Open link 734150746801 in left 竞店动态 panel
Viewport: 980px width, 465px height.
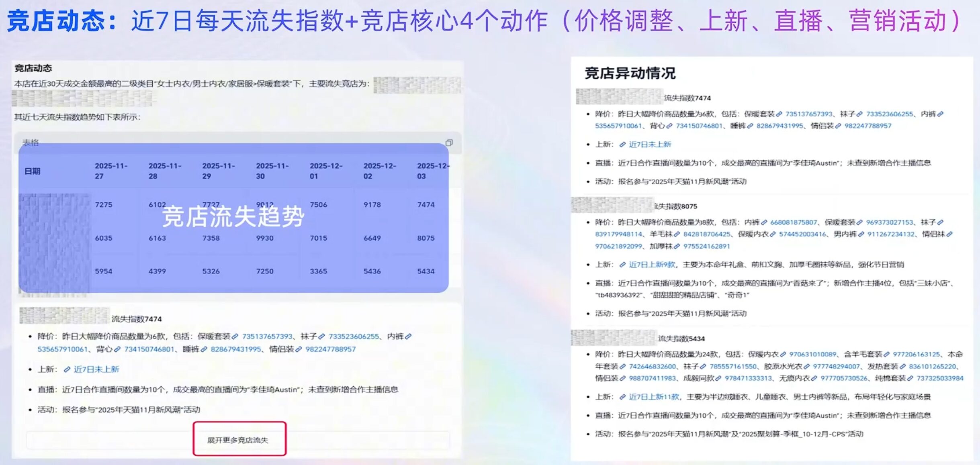(x=149, y=349)
